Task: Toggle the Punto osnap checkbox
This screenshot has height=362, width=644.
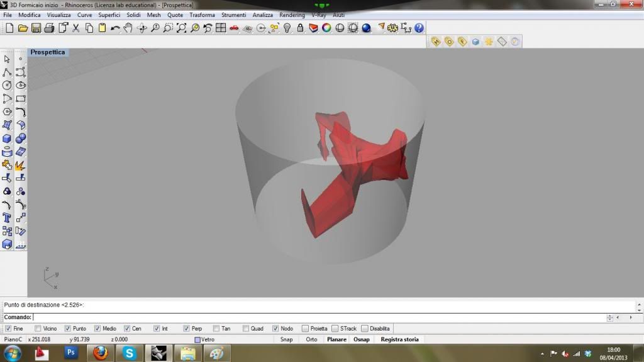Action: coord(68,328)
